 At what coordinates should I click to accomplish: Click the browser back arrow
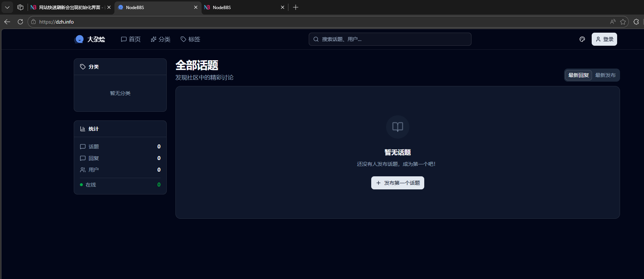pos(7,22)
